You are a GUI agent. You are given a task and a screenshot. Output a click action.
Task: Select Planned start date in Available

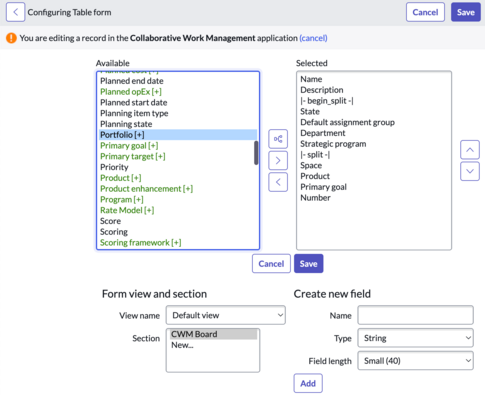[178, 102]
